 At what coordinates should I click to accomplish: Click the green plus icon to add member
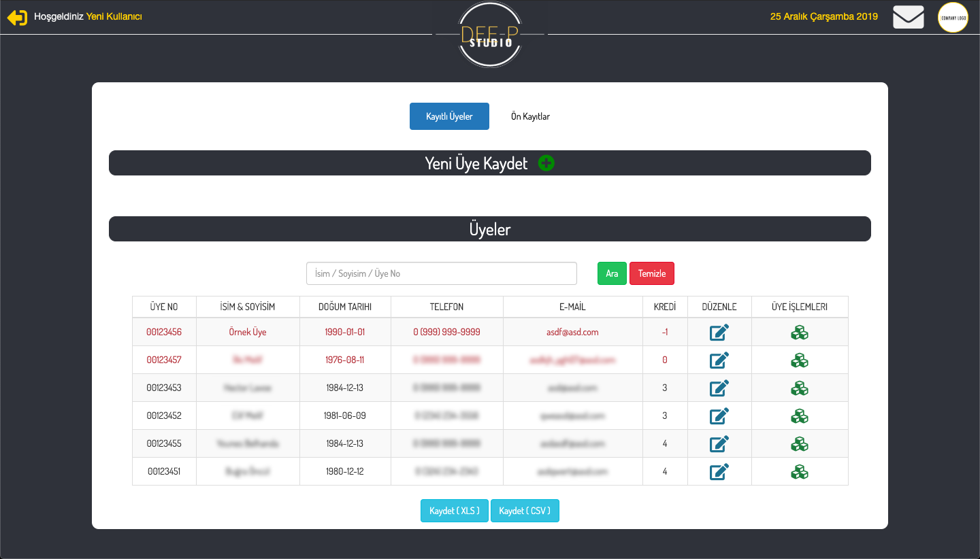546,163
